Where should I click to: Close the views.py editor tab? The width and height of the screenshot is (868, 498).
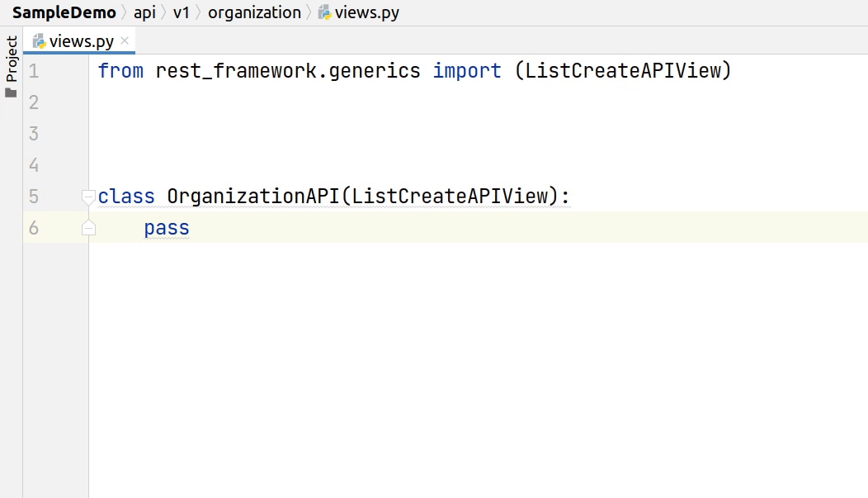pos(125,40)
